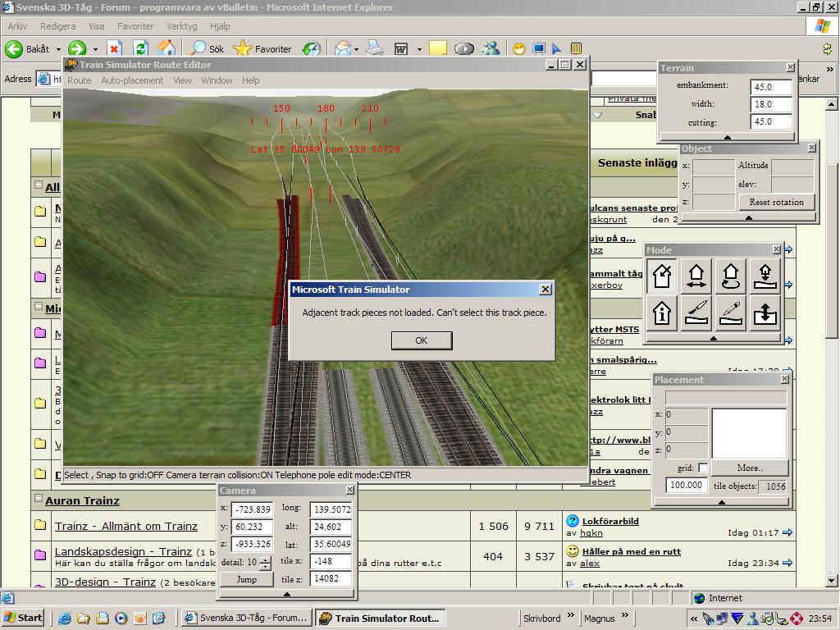
Task: Click the Windows Start button
Action: pos(23,618)
